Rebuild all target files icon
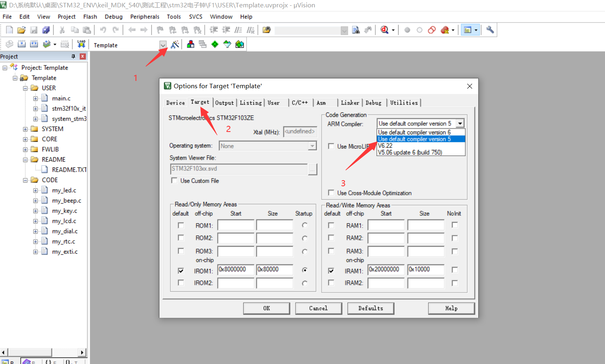The height and width of the screenshot is (364, 605). (x=34, y=44)
